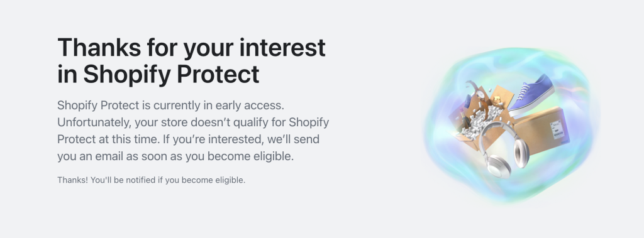Click the open box with packing peanuts

(x=480, y=119)
